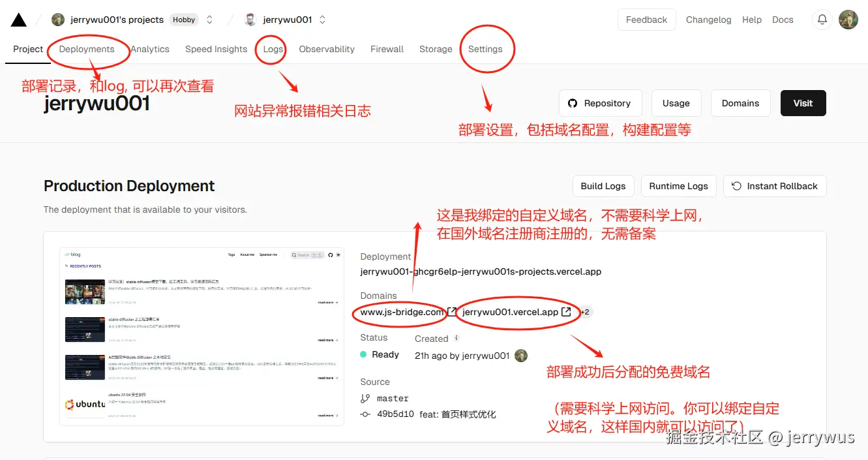
Task: Switch to the Speed Insights tab
Action: click(x=216, y=49)
